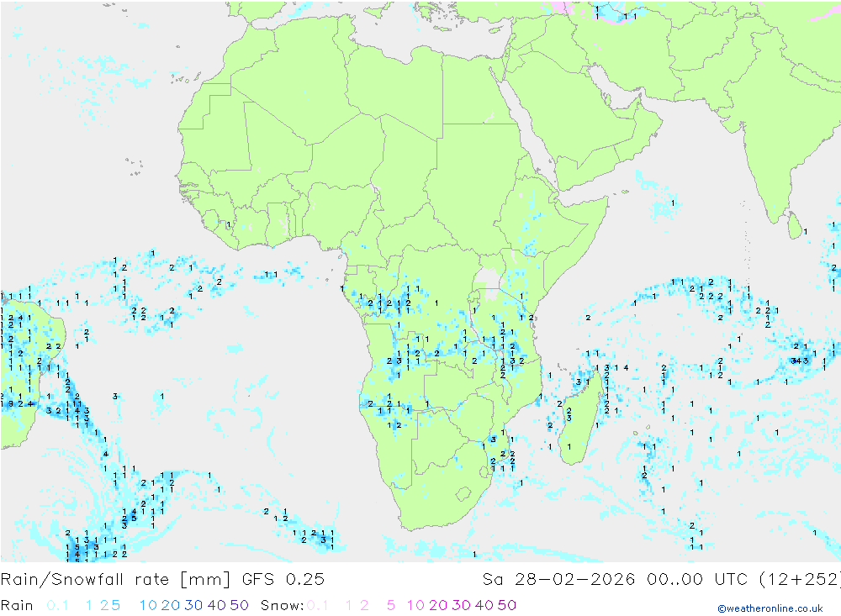Screen dimensions: 841x616
Task: Select the Rain legend 10 color value
Action: 148,605
